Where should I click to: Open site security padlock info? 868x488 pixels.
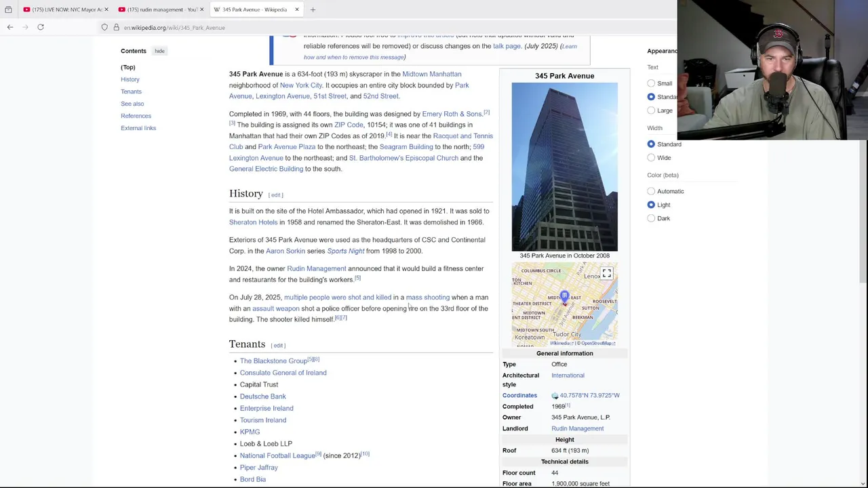coord(116,27)
